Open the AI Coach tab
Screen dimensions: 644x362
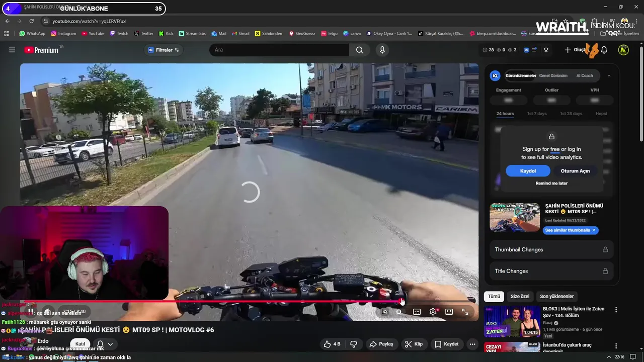click(x=585, y=75)
